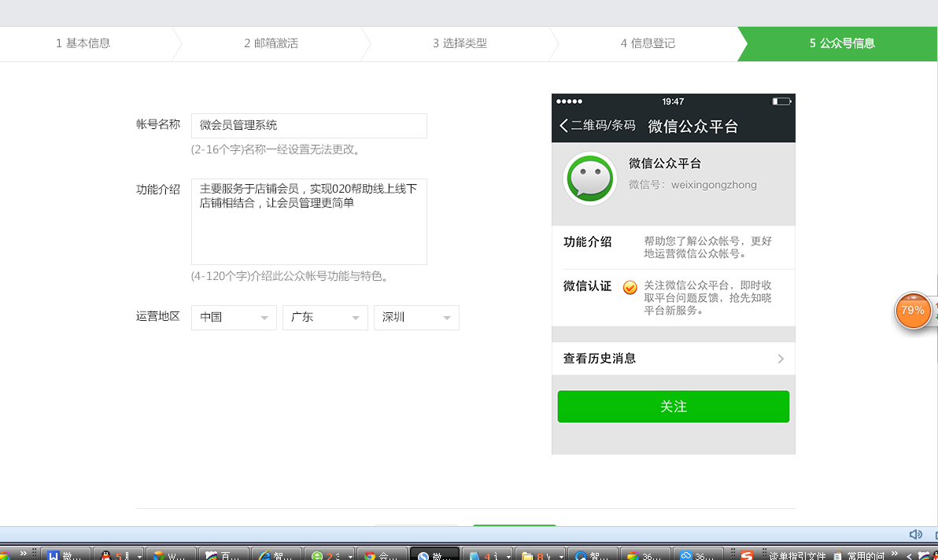Go to step 1 基本信息
938x560 pixels.
coord(83,43)
